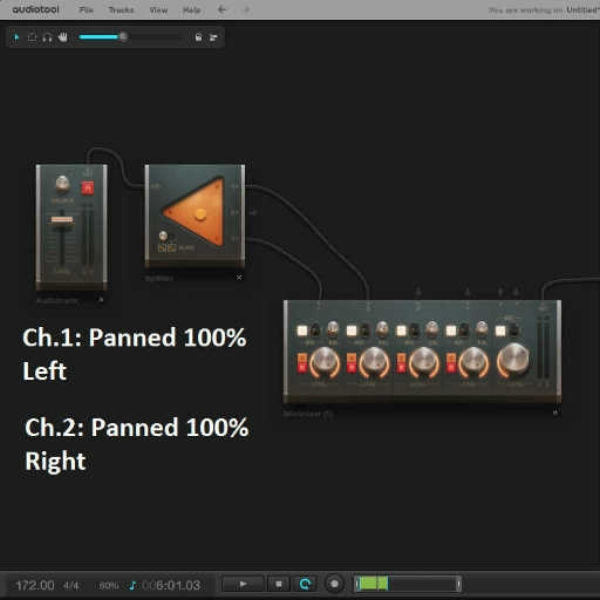The width and height of the screenshot is (600, 600).
Task: Click the Minimixer corner icon below the meters
Action: click(x=555, y=412)
